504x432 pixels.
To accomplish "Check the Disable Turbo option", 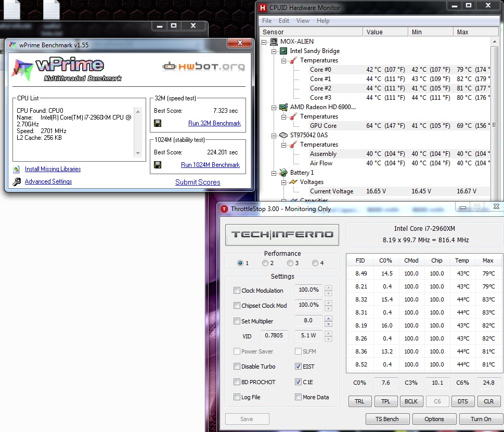I will pos(237,366).
